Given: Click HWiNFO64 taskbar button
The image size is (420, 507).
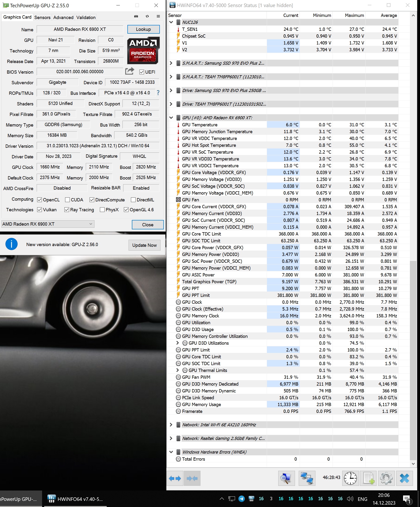Looking at the screenshot, I should pos(75,499).
